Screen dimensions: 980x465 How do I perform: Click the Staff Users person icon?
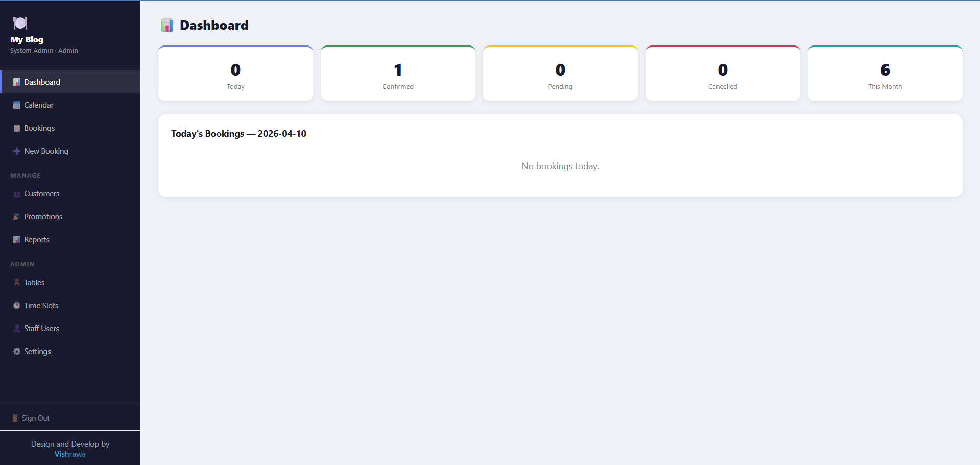coord(17,329)
